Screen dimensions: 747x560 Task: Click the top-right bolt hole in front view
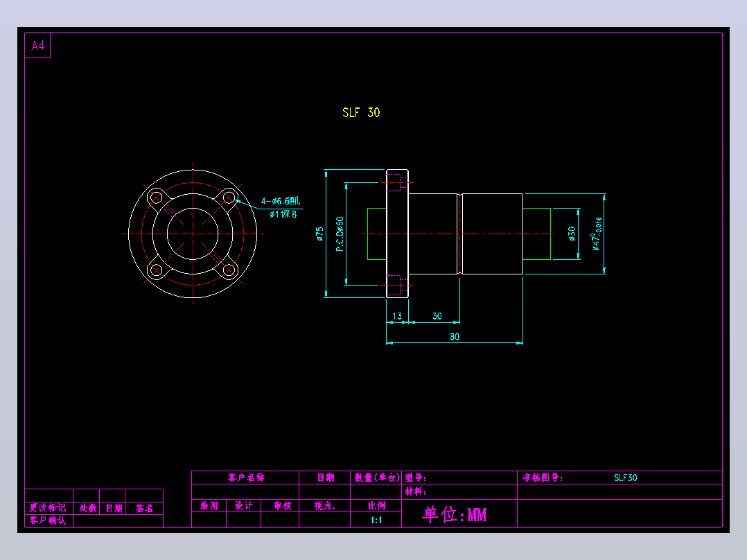click(229, 198)
